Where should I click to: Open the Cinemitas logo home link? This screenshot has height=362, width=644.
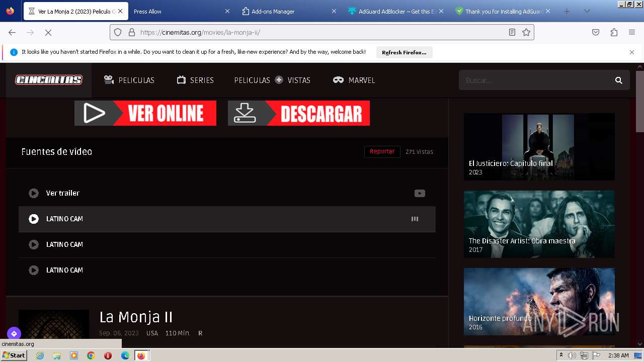click(49, 80)
